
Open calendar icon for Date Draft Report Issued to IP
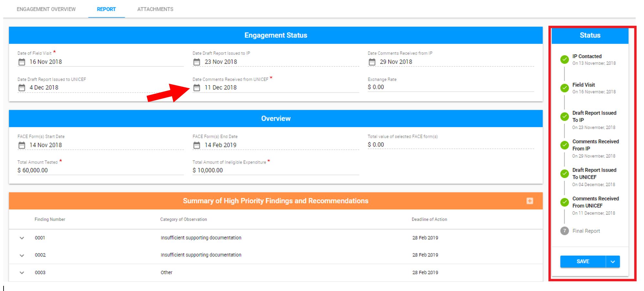197,62
